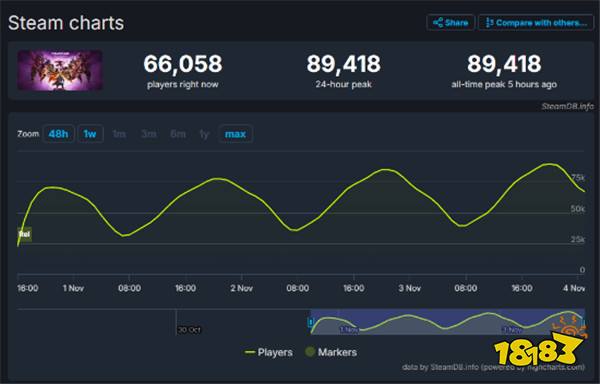The height and width of the screenshot is (384, 600).
Task: Click the Share icon button
Action: click(450, 23)
